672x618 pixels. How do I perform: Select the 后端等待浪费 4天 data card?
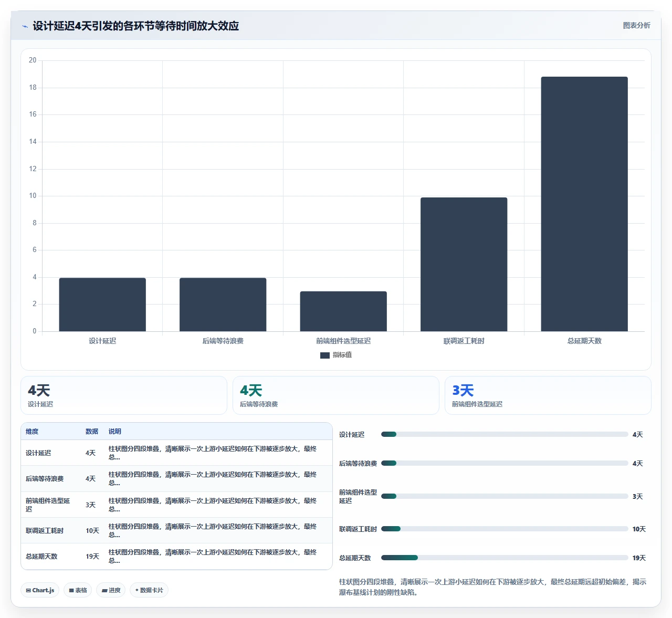[336, 395]
